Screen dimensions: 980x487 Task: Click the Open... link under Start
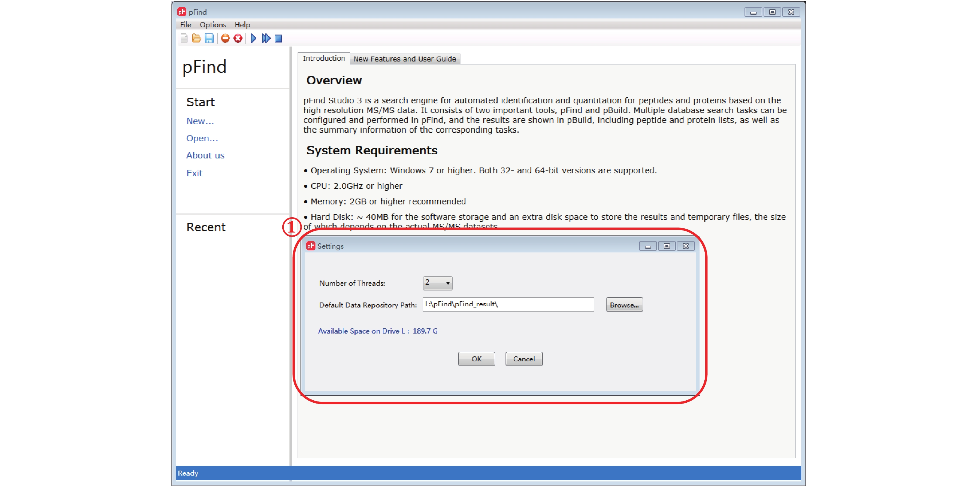coord(202,138)
